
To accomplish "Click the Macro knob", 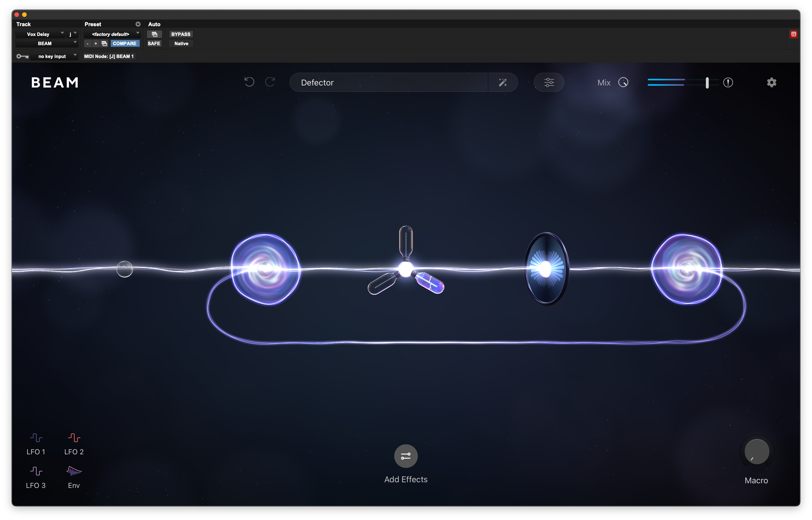I will click(x=757, y=452).
